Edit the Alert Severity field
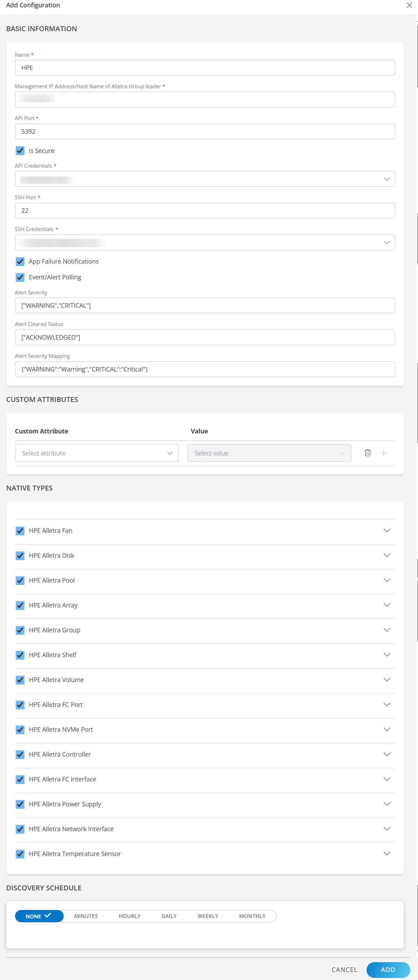418x980 pixels. [205, 306]
